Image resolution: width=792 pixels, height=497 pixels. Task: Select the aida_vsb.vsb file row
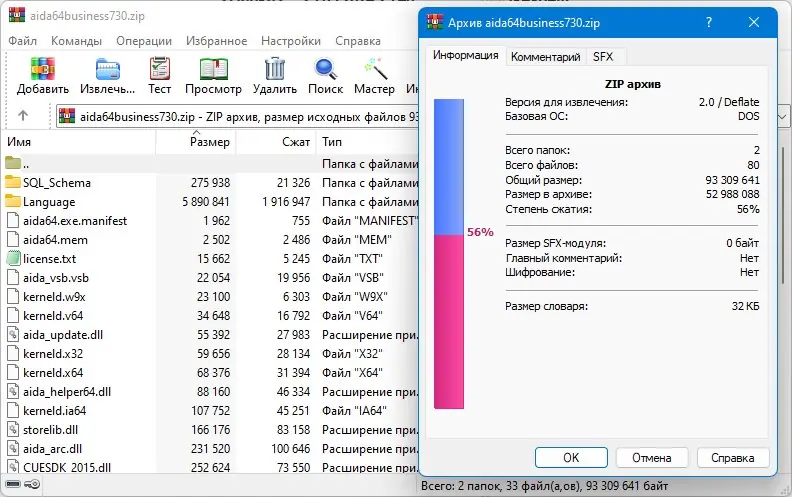click(x=211, y=277)
